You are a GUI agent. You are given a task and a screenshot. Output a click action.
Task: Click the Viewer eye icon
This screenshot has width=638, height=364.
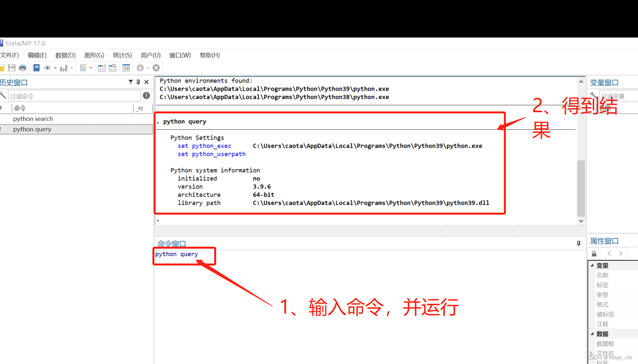tap(47, 68)
